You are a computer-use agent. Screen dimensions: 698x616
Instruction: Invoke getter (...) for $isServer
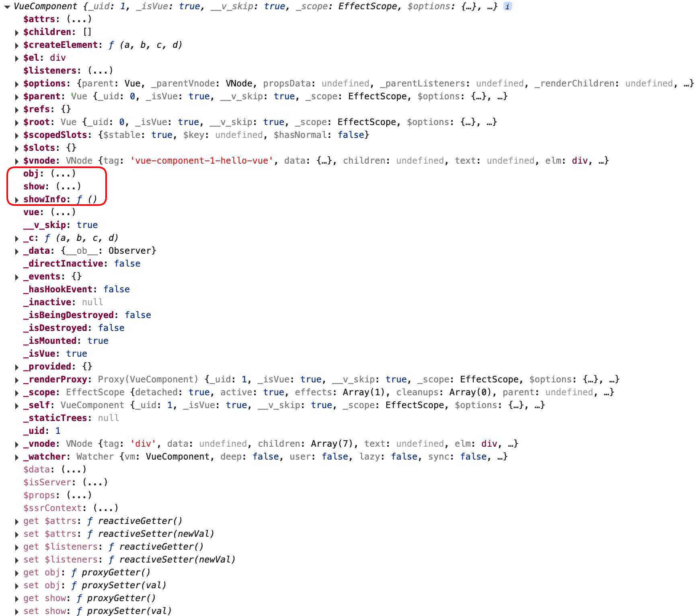point(95,482)
